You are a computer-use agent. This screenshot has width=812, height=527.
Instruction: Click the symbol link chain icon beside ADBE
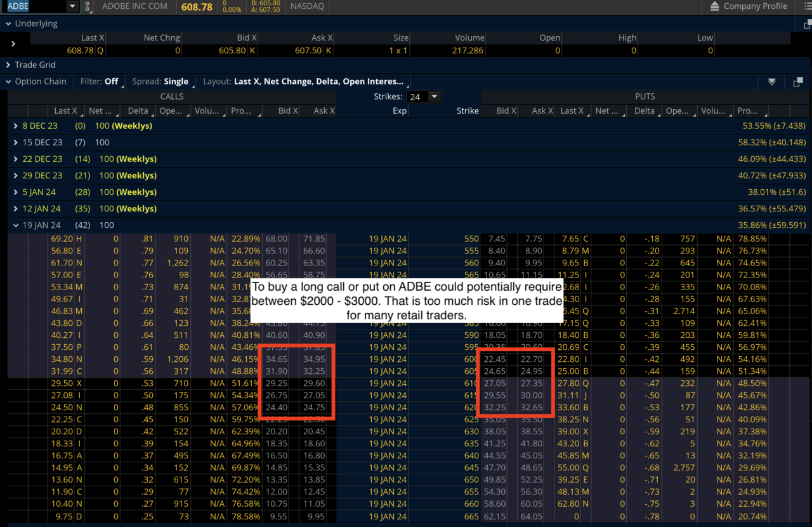89,6
